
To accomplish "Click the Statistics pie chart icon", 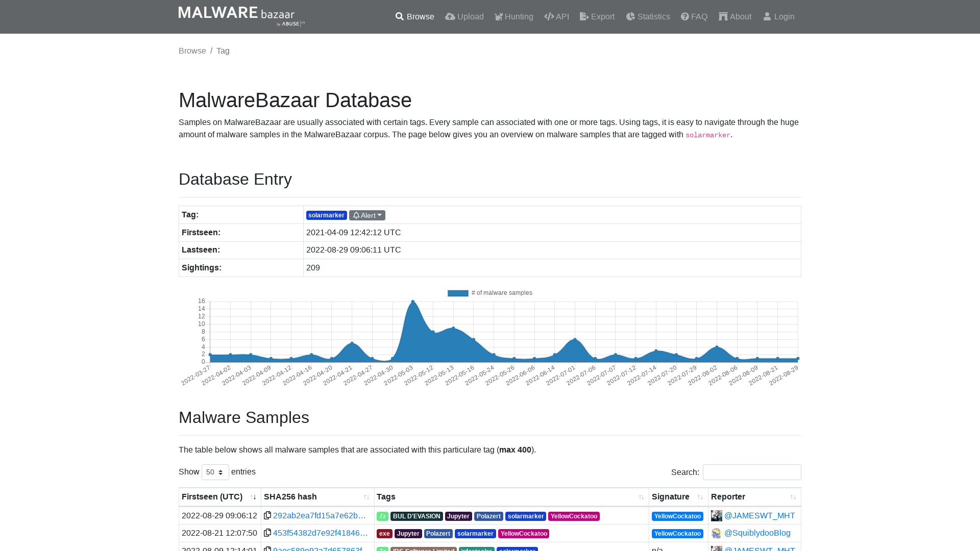I will [630, 17].
